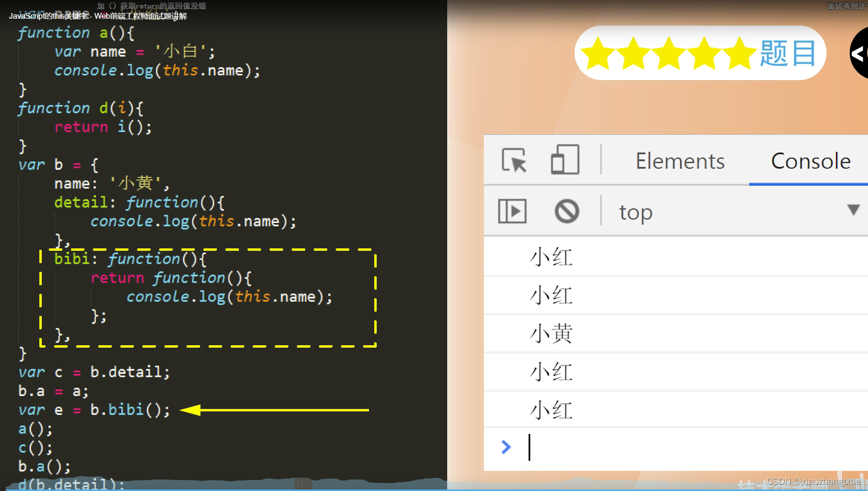Click the name: '小黄' code line
Screen dimensions: 868x491
click(x=112, y=183)
